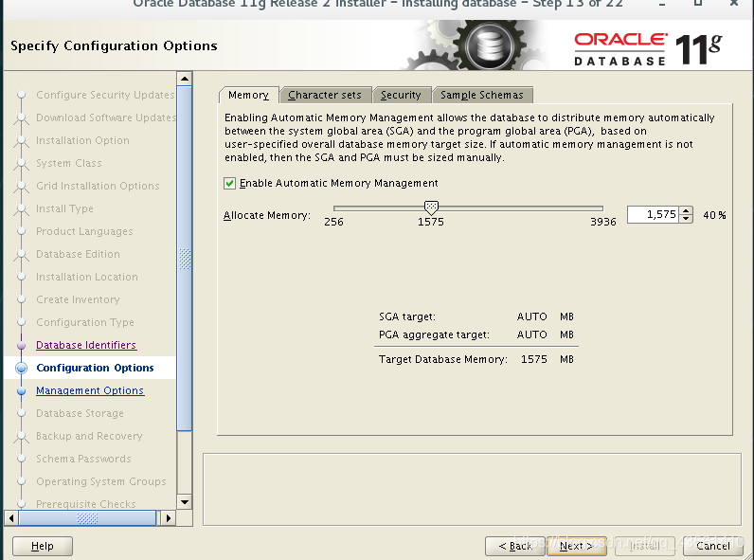Viewport: 754px width, 560px height.
Task: Click the SGA target AUTO value
Action: coord(531,316)
